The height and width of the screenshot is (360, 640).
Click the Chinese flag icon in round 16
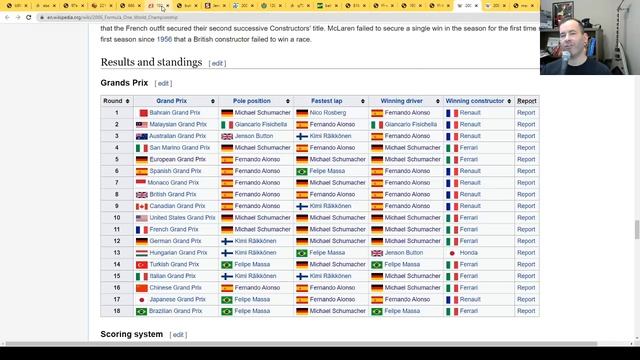(x=142, y=288)
